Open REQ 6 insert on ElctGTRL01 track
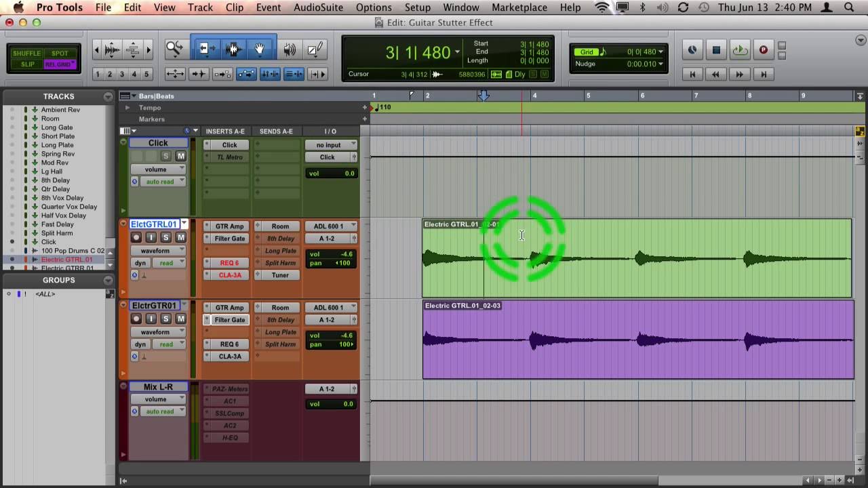This screenshot has height=488, width=868. pyautogui.click(x=229, y=263)
